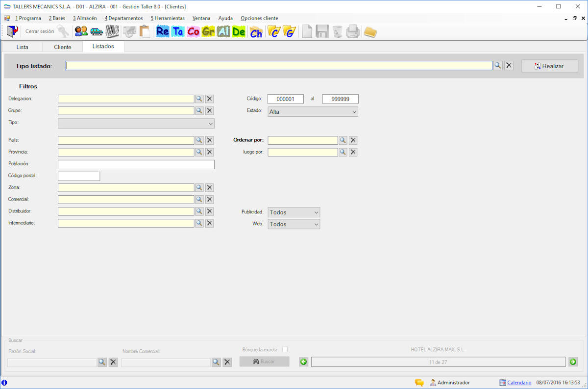This screenshot has width=588, height=389.
Task: Open the Al colored toolbar icon
Action: coord(223,31)
